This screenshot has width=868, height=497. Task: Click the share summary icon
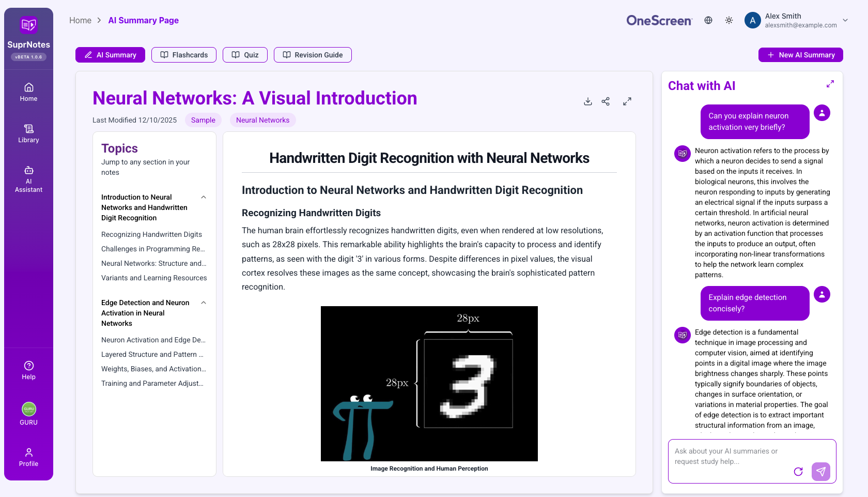pyautogui.click(x=606, y=101)
